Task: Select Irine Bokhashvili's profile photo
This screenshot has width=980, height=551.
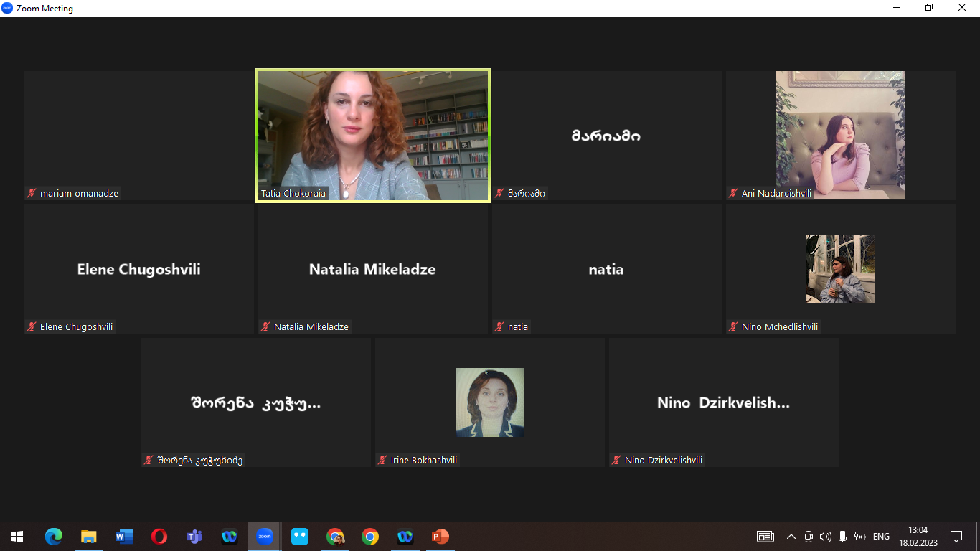Action: (489, 402)
